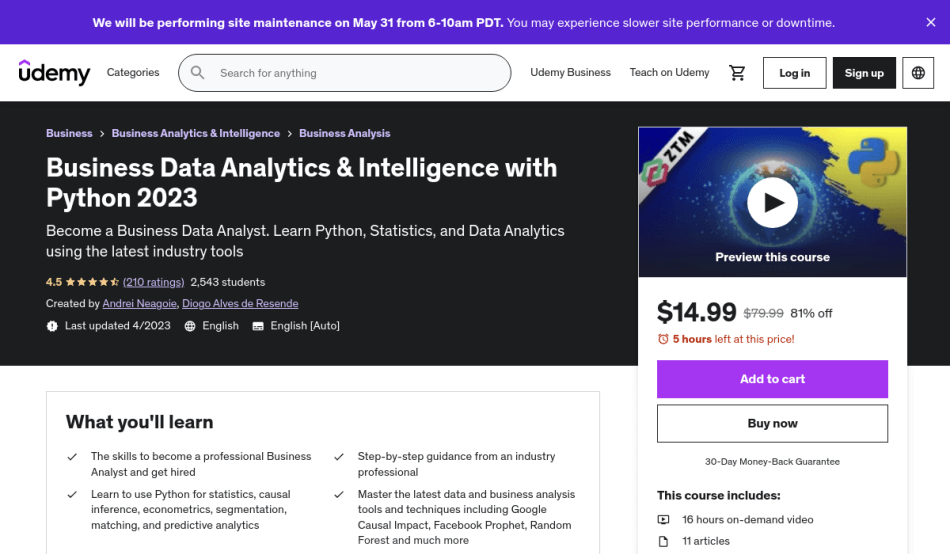Open the Udemy home logo
Viewport: 950px width, 554px height.
[x=55, y=72]
